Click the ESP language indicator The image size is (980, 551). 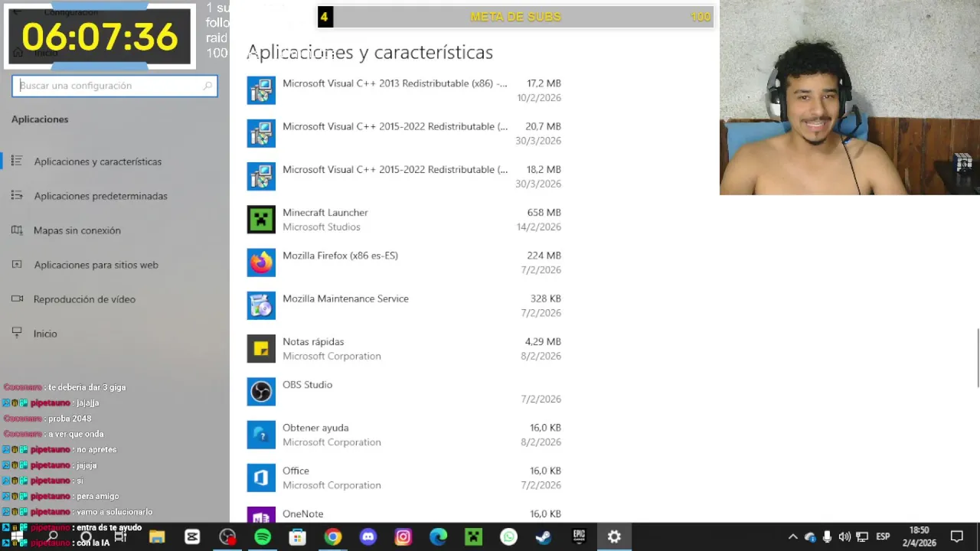pyautogui.click(x=883, y=537)
